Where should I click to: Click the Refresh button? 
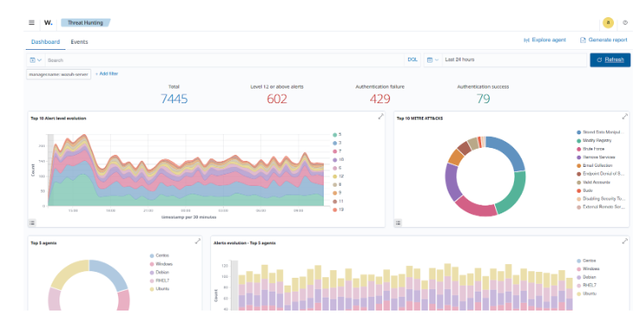click(x=610, y=60)
